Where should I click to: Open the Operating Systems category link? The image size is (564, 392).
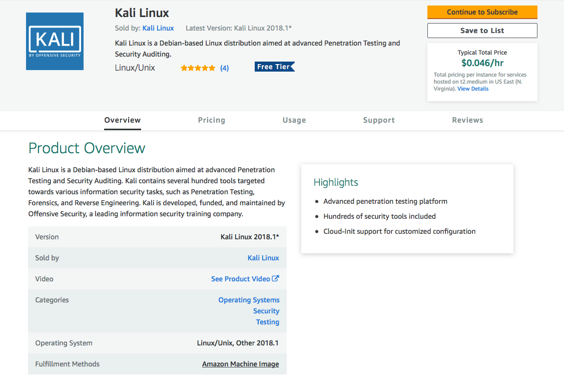click(x=249, y=300)
